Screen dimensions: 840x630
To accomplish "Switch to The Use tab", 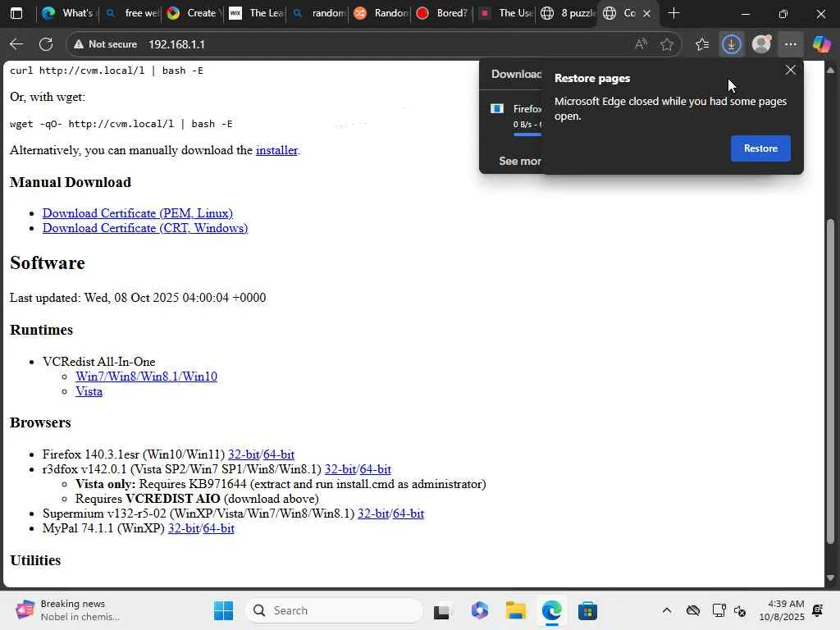I will click(x=505, y=13).
